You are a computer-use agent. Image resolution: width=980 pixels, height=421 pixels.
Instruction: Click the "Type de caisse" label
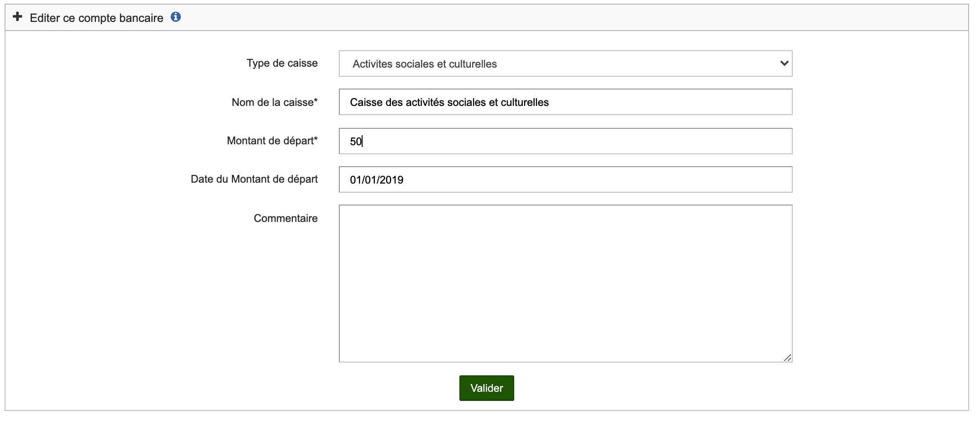(282, 63)
